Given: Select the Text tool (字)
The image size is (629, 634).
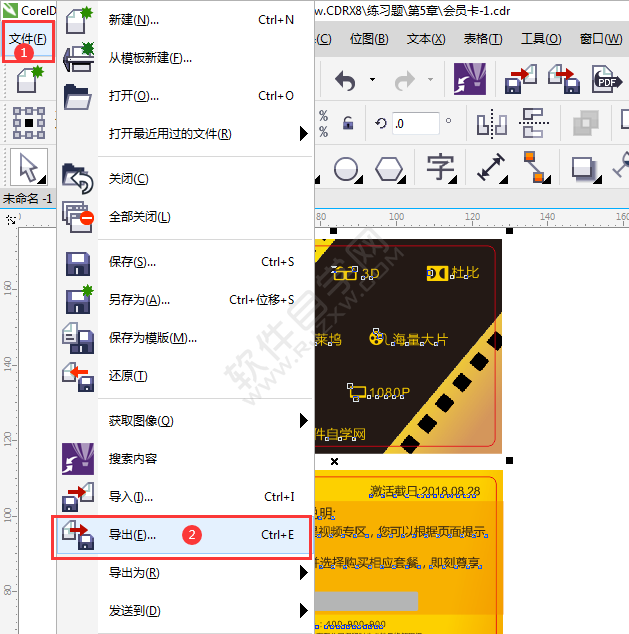Looking at the screenshot, I should click(x=440, y=168).
